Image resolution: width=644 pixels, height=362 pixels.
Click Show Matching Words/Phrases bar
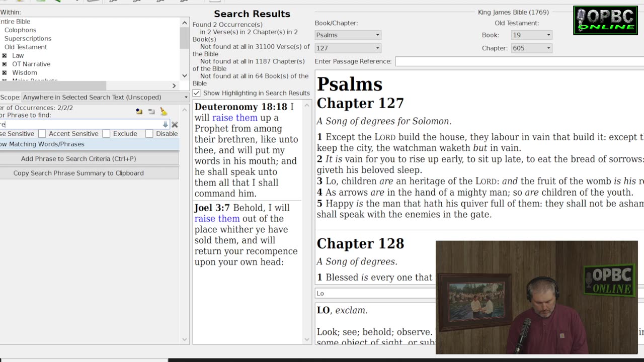point(89,144)
